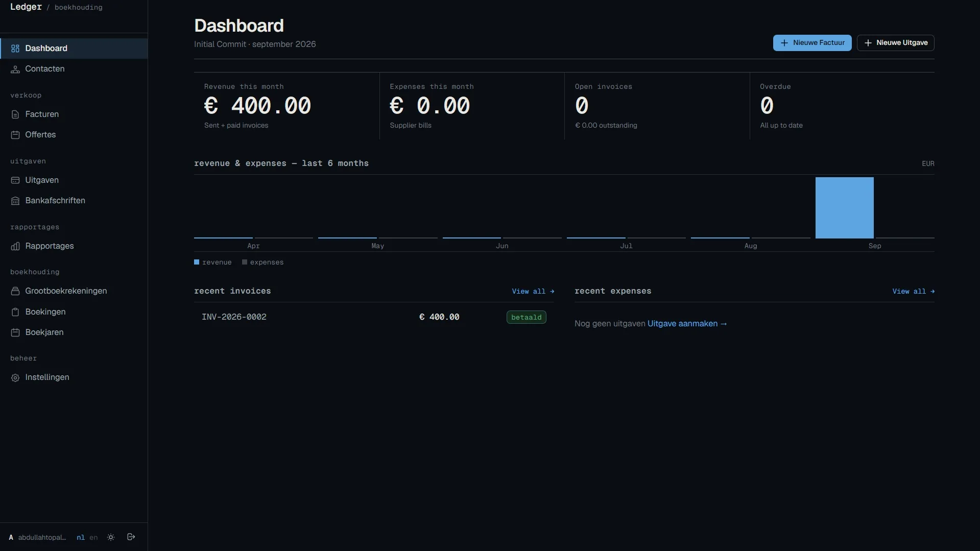Click the Offertes icon in sidebar
This screenshot has width=980, height=551.
coord(15,135)
